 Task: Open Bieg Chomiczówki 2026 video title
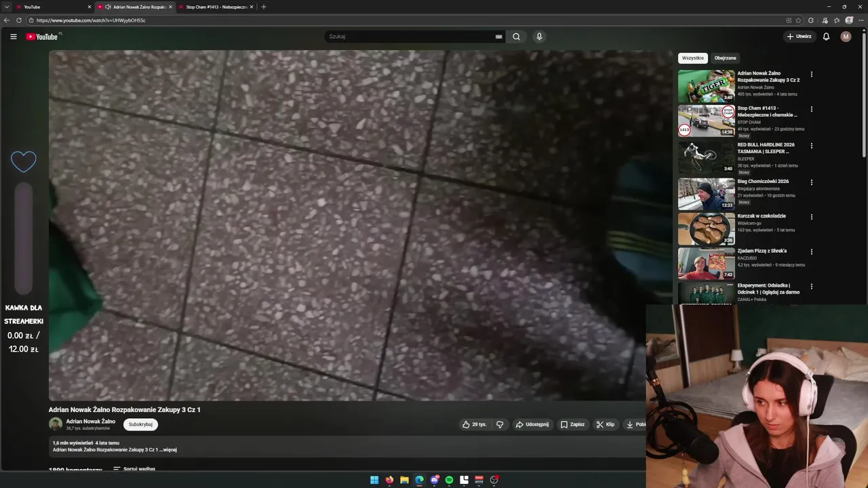(x=763, y=182)
